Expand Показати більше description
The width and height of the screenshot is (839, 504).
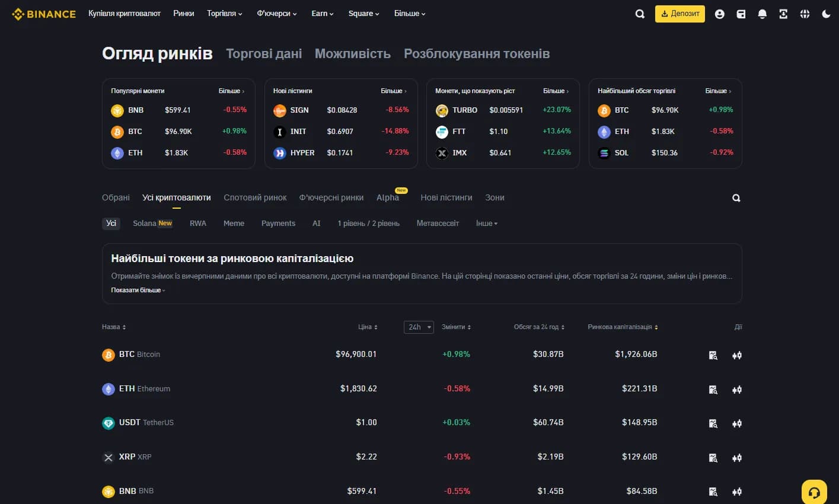[x=138, y=291]
